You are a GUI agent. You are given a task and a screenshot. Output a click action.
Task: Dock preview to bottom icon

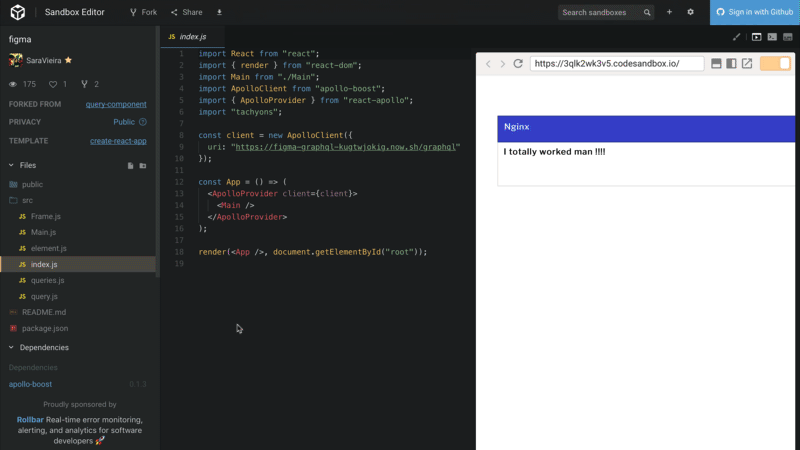[716, 63]
